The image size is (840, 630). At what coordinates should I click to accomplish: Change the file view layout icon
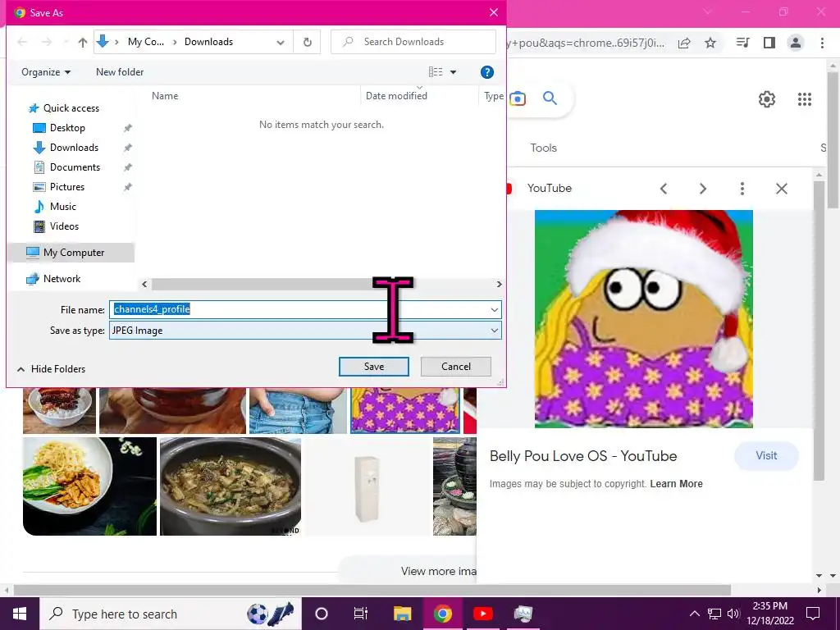[436, 72]
